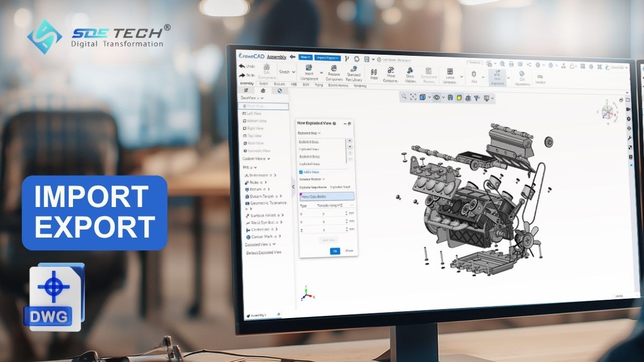The width and height of the screenshot is (644, 362).
Task: Click the camera icon in right sidebar
Action: 628,109
